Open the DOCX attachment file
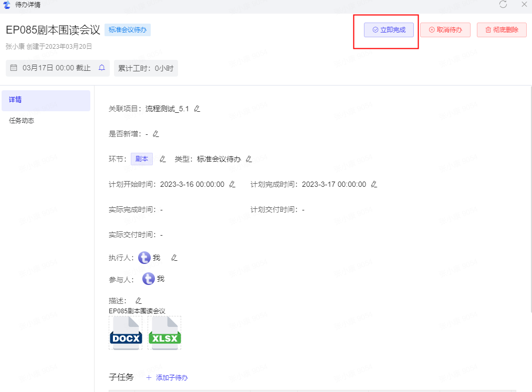The width and height of the screenshot is (532, 392). pos(126,333)
